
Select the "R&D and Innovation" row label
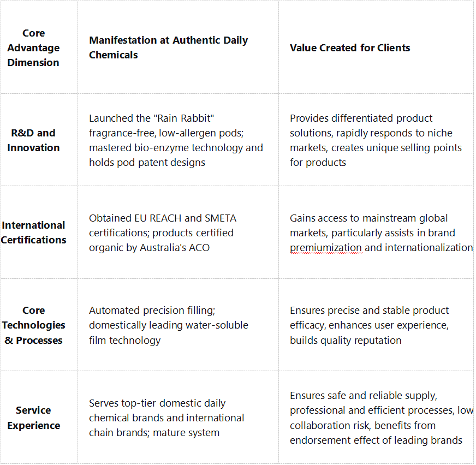click(33, 140)
